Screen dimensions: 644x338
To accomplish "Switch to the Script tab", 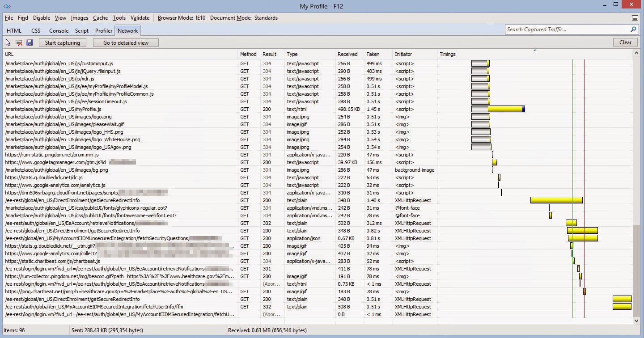I will 82,31.
